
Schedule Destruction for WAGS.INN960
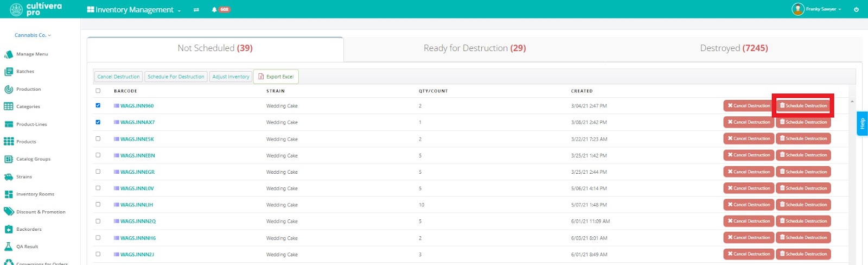(803, 106)
